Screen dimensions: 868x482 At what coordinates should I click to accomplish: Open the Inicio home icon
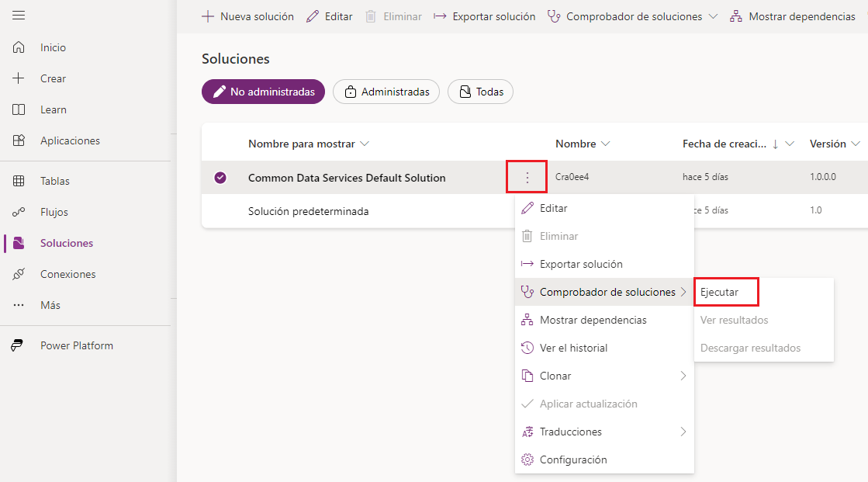[x=19, y=47]
